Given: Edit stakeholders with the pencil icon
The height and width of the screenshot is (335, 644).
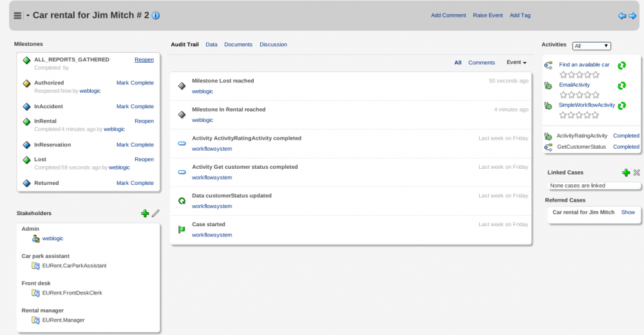Looking at the screenshot, I should click(156, 213).
